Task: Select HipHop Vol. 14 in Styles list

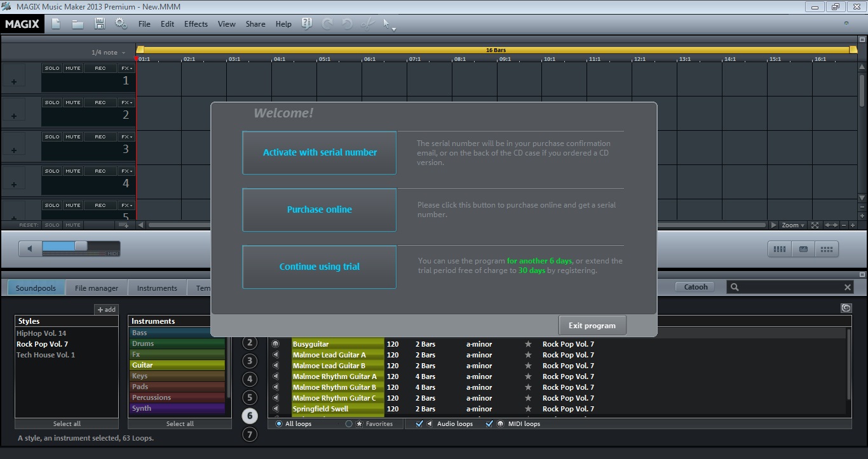Action: coord(41,333)
